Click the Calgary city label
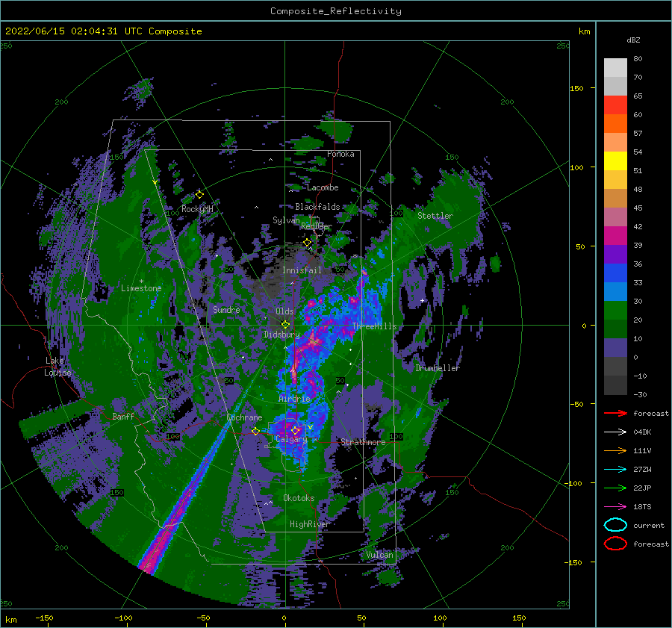672x628 pixels. tap(291, 439)
